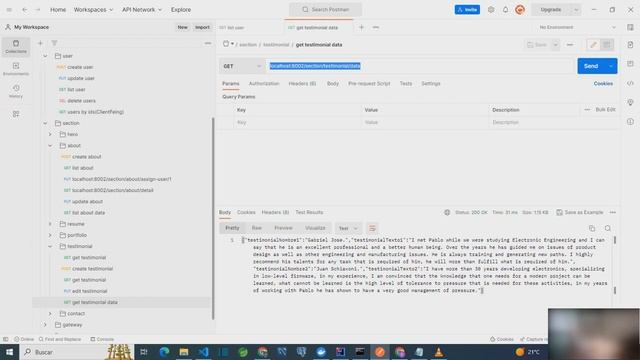Screen dimensions: 640x360
Task: Collapse the section folder in the tree
Action: tap(45, 123)
